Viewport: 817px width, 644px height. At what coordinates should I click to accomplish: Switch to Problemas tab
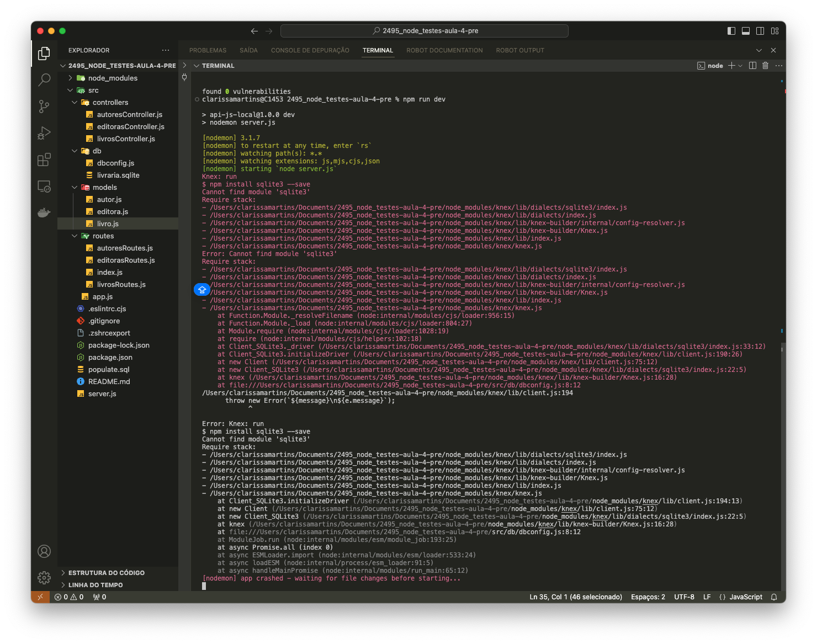(208, 50)
